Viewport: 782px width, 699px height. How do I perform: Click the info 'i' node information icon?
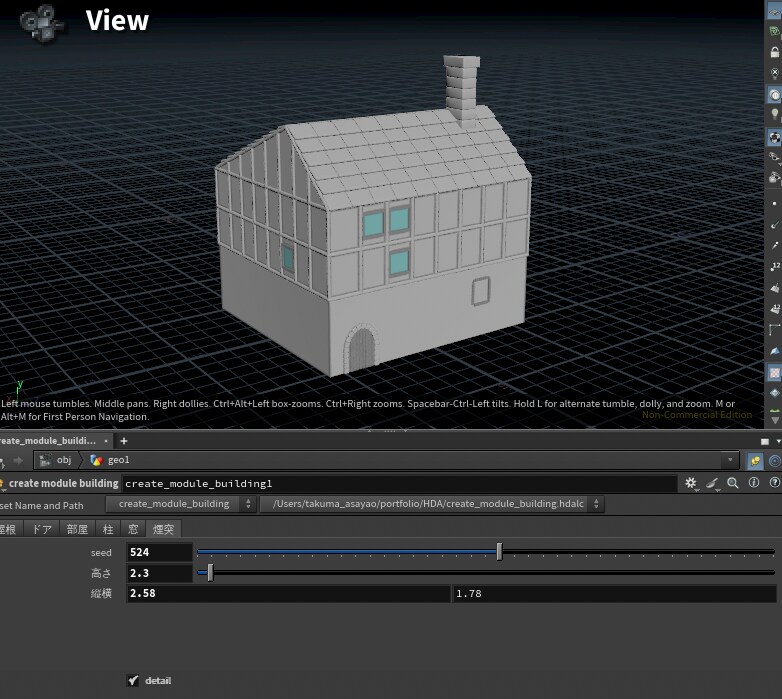coord(754,482)
